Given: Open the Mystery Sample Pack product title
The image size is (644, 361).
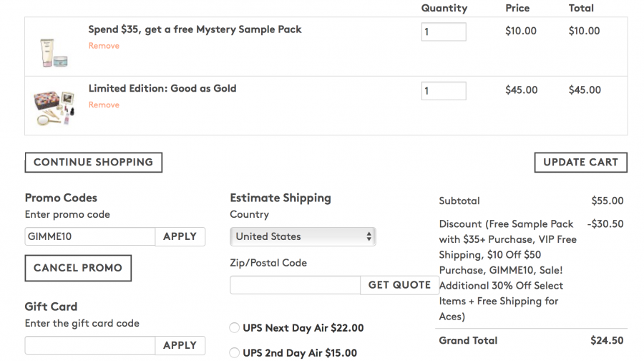Looking at the screenshot, I should coord(195,29).
